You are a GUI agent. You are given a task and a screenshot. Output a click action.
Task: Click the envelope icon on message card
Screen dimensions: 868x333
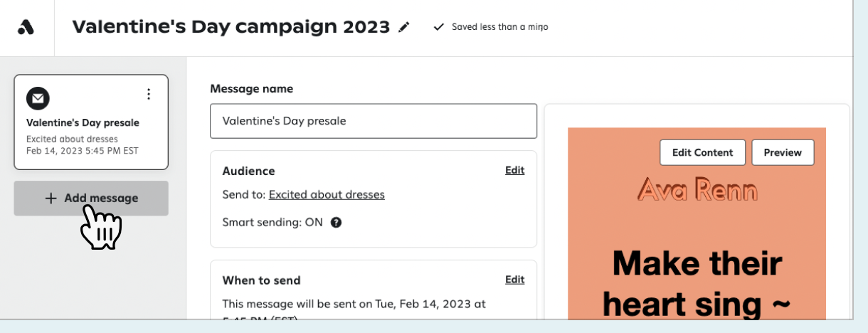tap(38, 97)
